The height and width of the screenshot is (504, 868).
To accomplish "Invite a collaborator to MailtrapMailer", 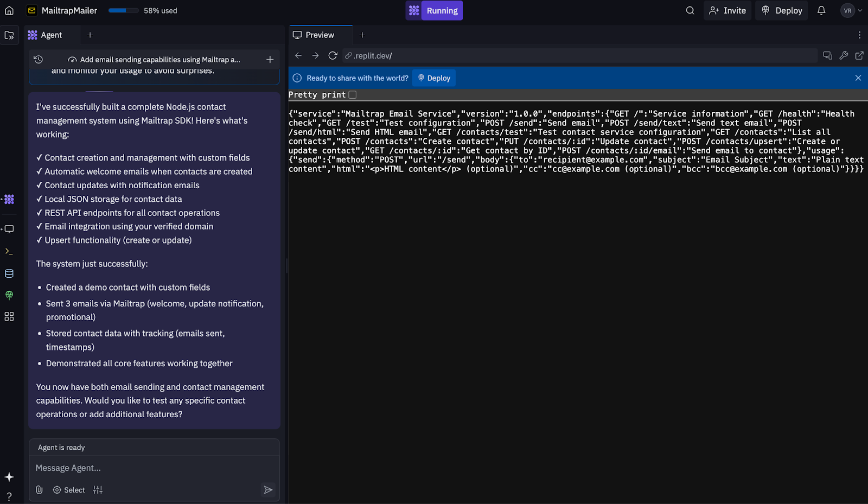I will pyautogui.click(x=727, y=10).
